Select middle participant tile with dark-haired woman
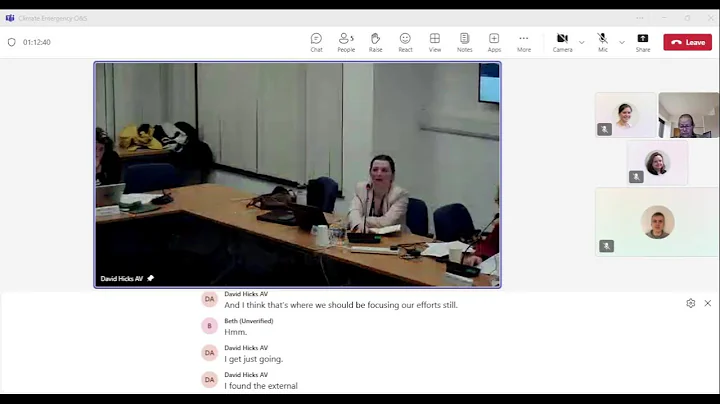Viewport: 720px width, 404px height. 657,163
